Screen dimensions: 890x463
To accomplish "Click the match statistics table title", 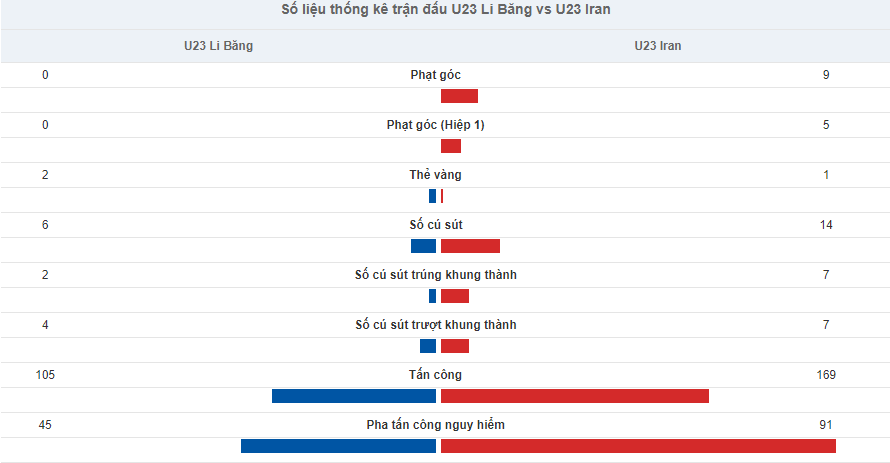I will 446,10.
